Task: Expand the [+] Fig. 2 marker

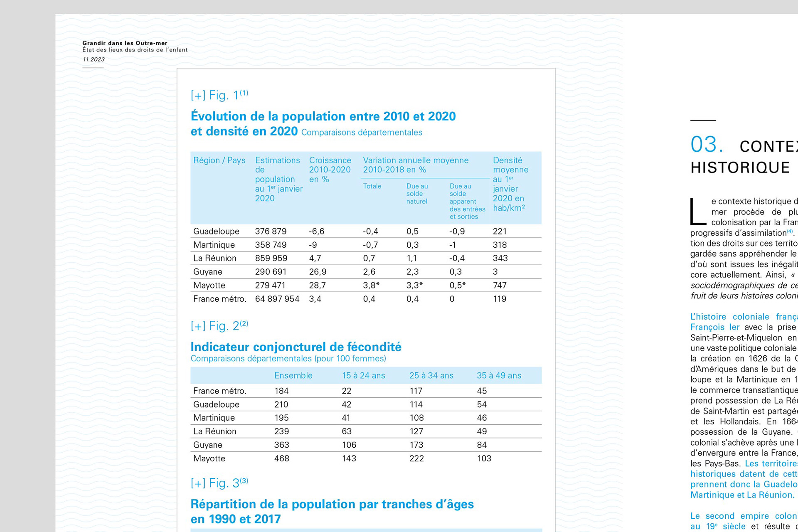Action: click(214, 326)
